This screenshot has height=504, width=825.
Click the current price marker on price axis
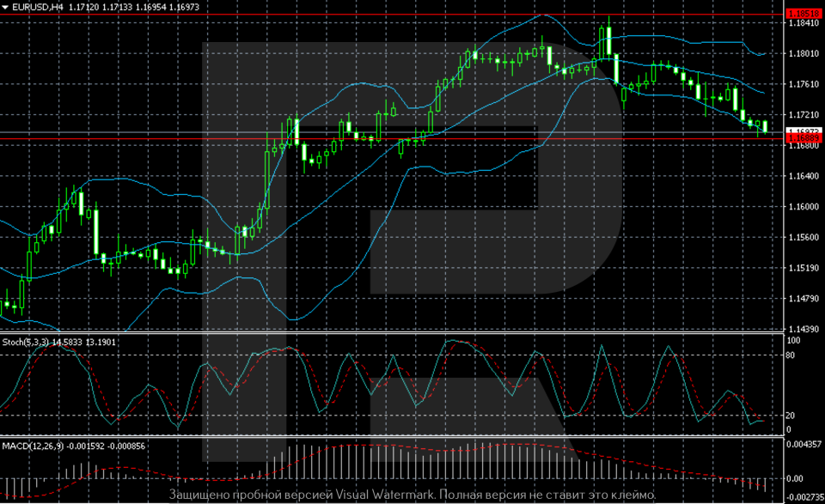point(804,131)
